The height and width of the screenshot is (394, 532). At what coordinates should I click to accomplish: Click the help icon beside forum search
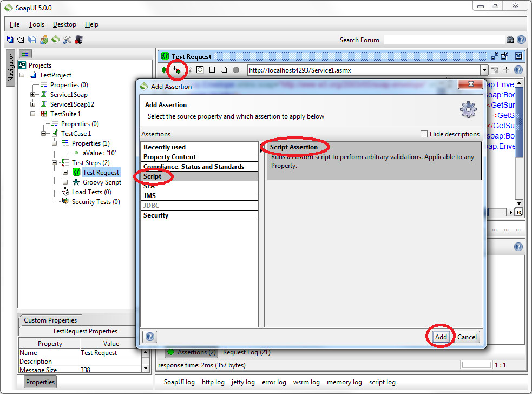coord(521,40)
